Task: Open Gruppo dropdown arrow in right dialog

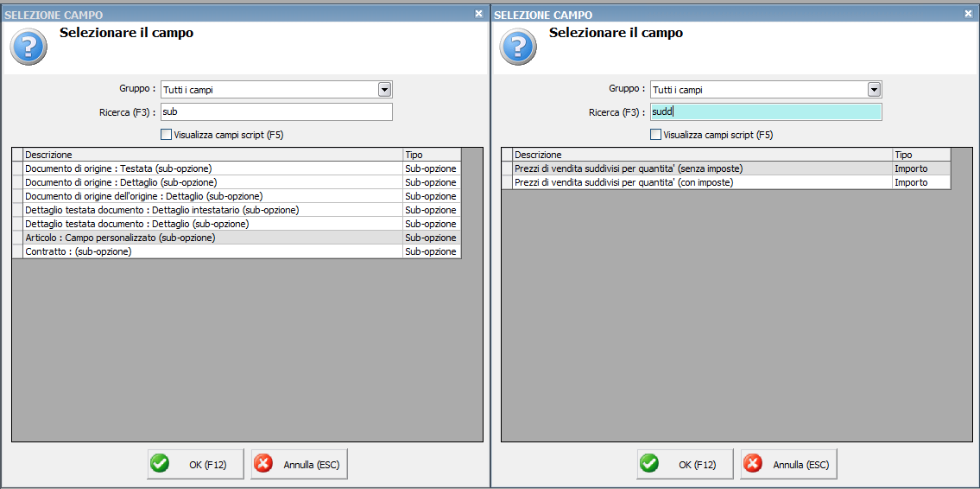Action: 875,90
